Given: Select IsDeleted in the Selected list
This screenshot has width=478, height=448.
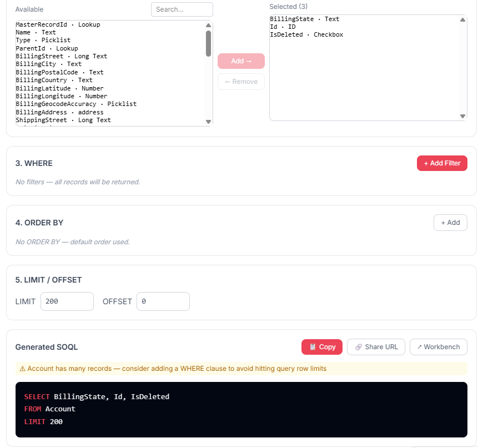Looking at the screenshot, I should (x=300, y=34).
